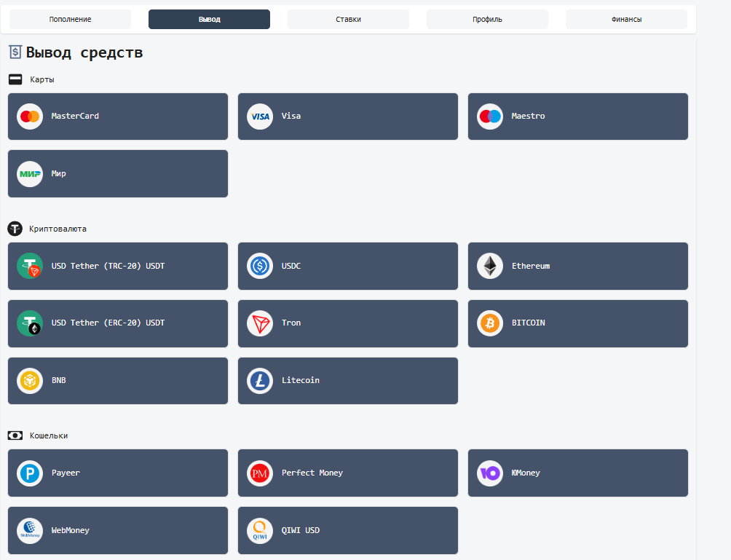Choose the Ethereum diamond icon
The image size is (731, 560).
tap(490, 267)
